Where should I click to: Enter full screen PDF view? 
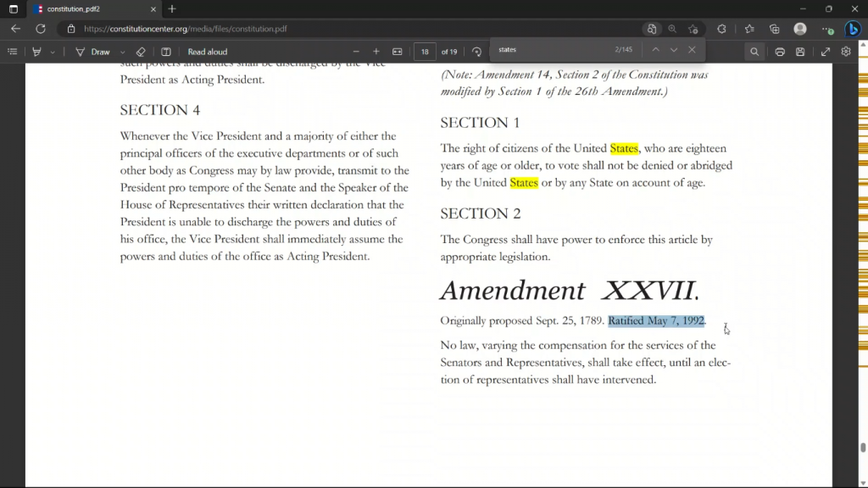coord(826,52)
